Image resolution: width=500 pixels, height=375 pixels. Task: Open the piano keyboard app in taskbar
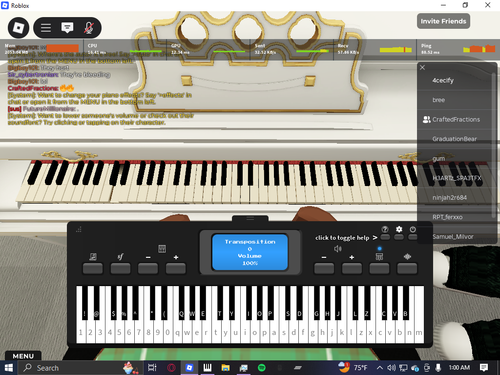(x=207, y=368)
